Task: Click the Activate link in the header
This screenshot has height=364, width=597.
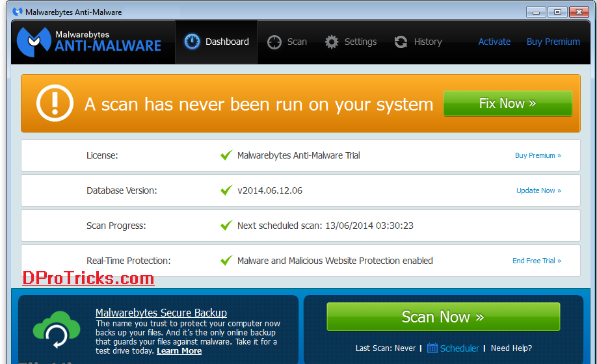Action: [494, 42]
